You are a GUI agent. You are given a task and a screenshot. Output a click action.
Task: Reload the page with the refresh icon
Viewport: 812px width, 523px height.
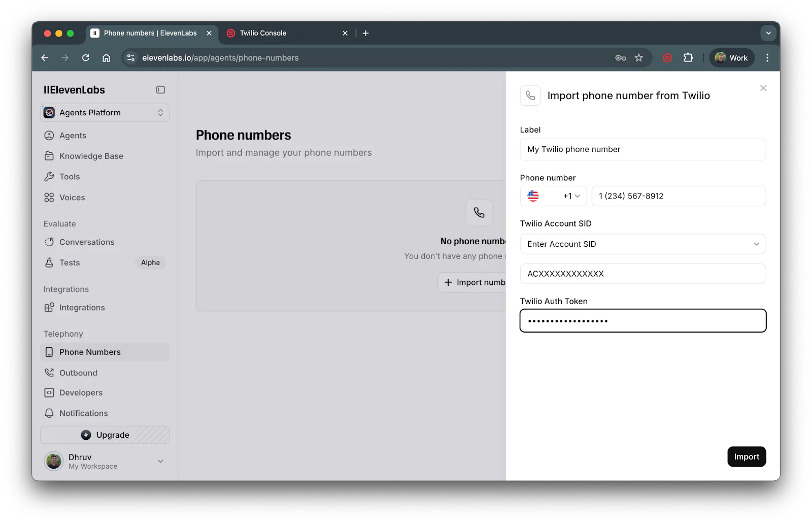tap(86, 58)
